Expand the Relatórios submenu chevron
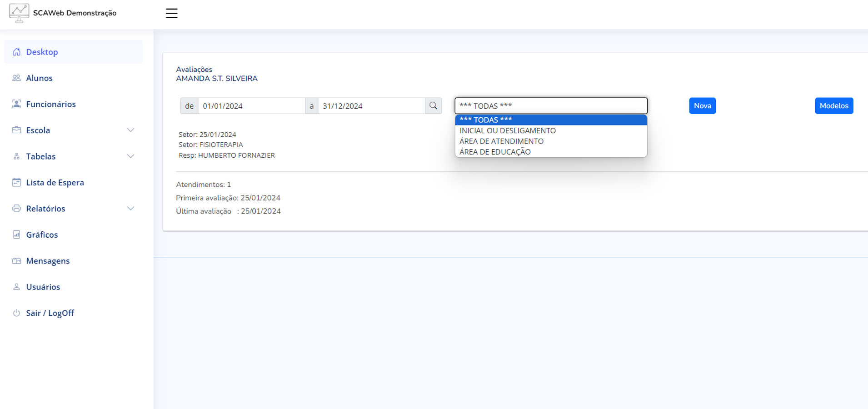 130,209
